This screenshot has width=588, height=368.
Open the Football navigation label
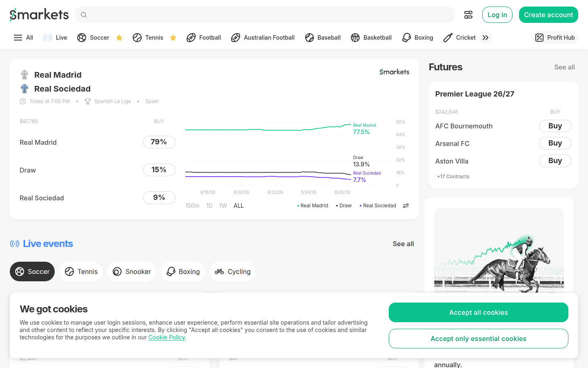210,38
